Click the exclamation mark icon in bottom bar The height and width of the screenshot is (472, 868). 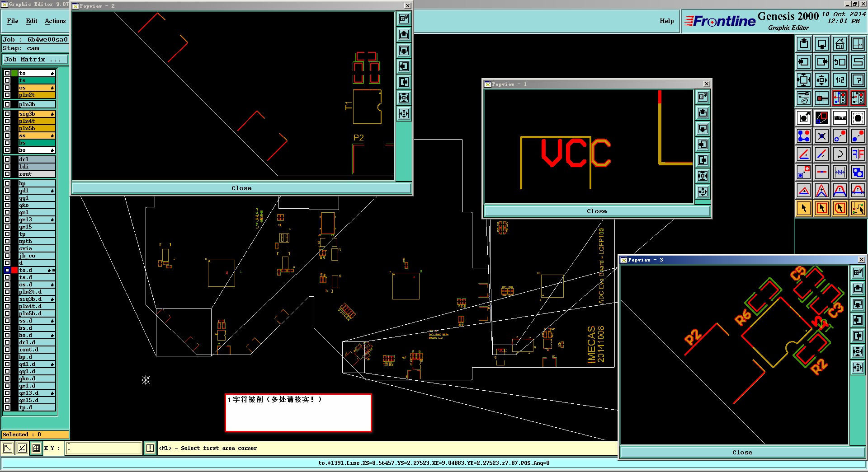pos(150,448)
